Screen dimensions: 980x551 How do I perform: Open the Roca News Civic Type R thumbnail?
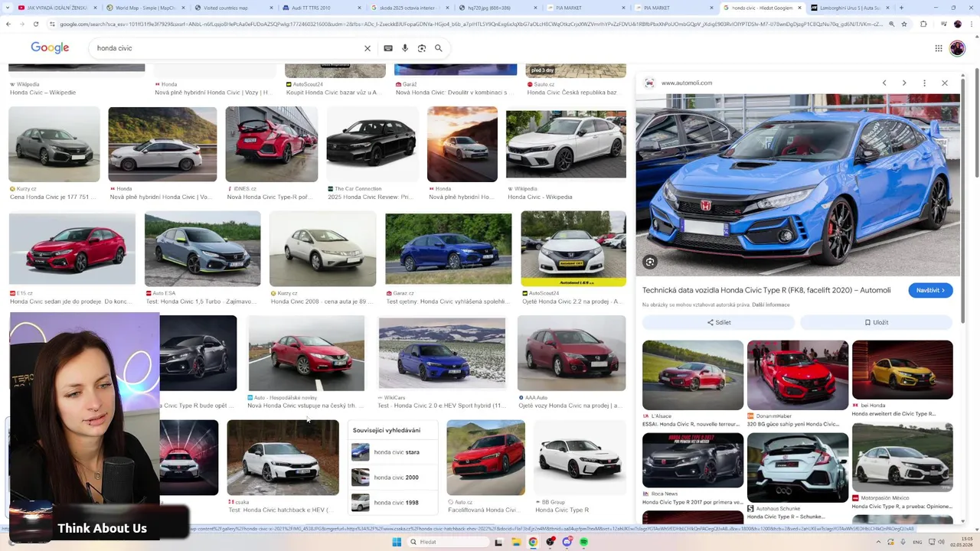[693, 460]
